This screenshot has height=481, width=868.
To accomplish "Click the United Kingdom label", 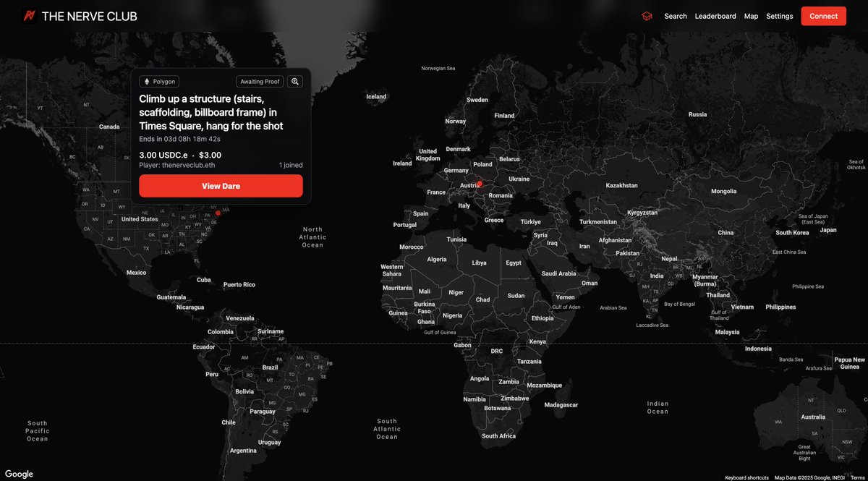I will pos(428,155).
